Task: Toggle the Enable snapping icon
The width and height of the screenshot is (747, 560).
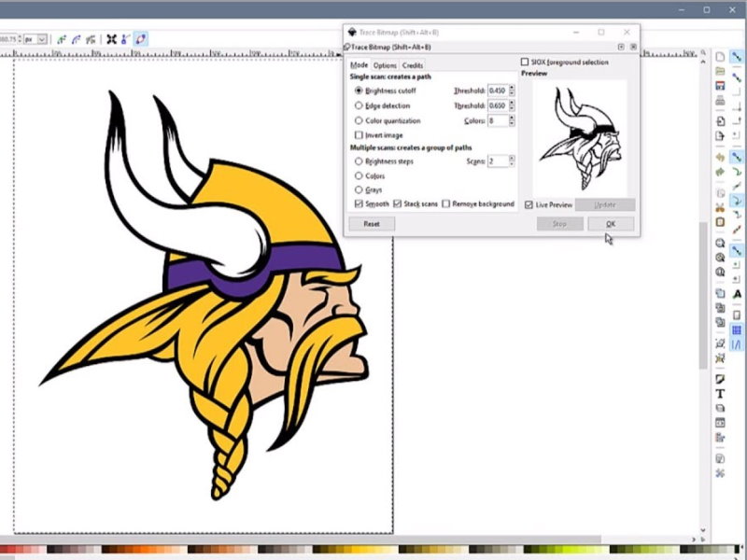Action: pos(737,57)
